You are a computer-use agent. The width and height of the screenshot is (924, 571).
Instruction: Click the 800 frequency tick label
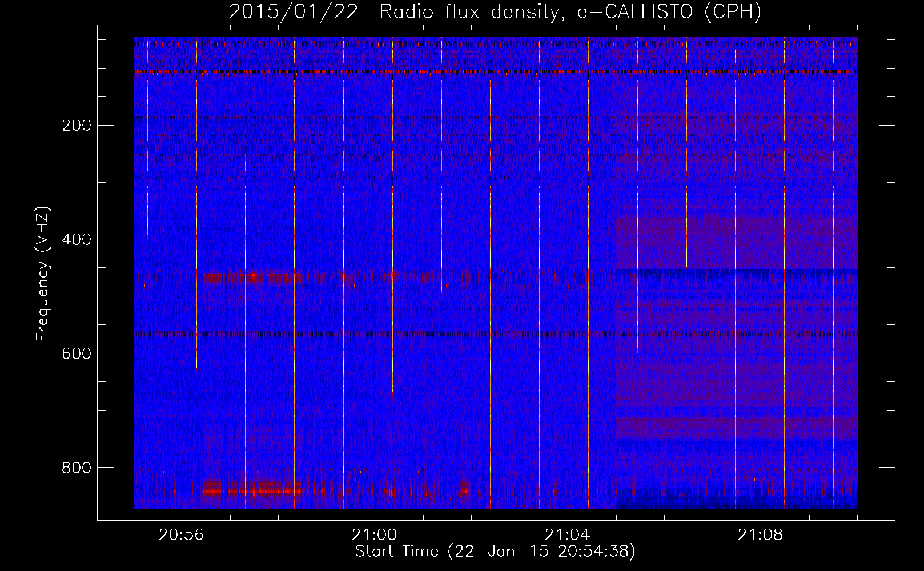click(x=77, y=468)
